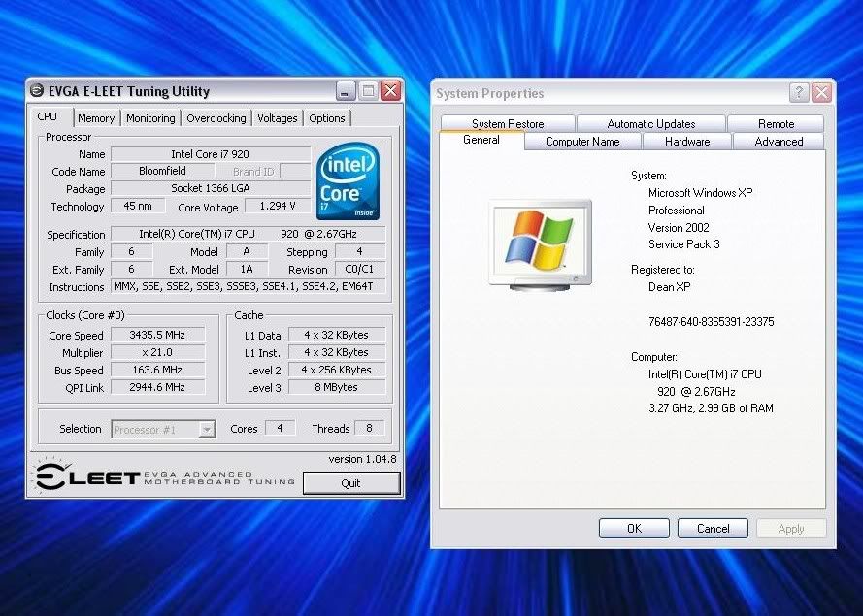Image resolution: width=863 pixels, height=616 pixels.
Task: Quit the E-LEET Tuning Utility
Action: coord(351,483)
